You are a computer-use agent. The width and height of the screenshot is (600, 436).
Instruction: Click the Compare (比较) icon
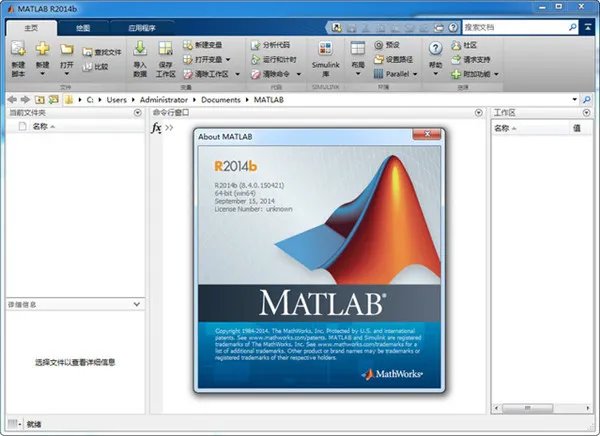point(87,67)
